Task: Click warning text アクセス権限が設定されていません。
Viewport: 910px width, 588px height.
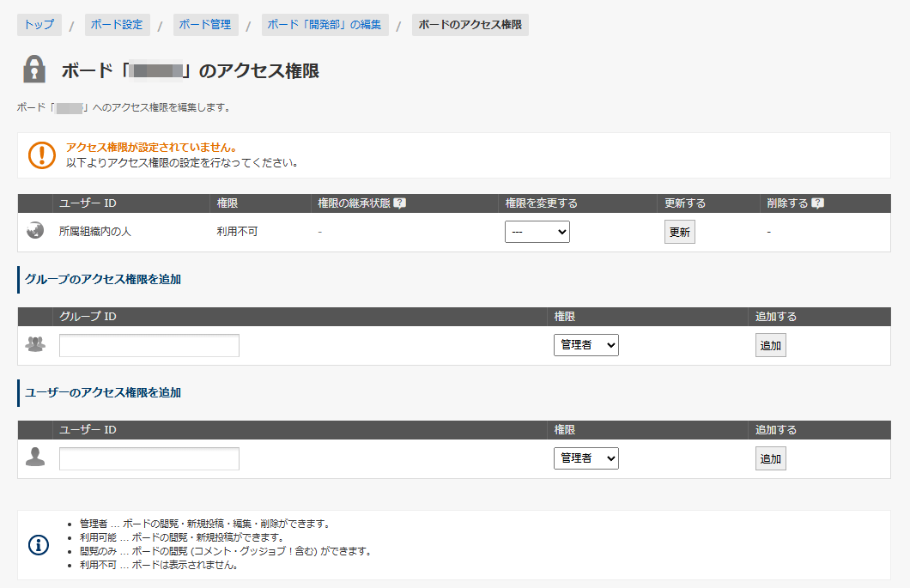Action: (151, 148)
